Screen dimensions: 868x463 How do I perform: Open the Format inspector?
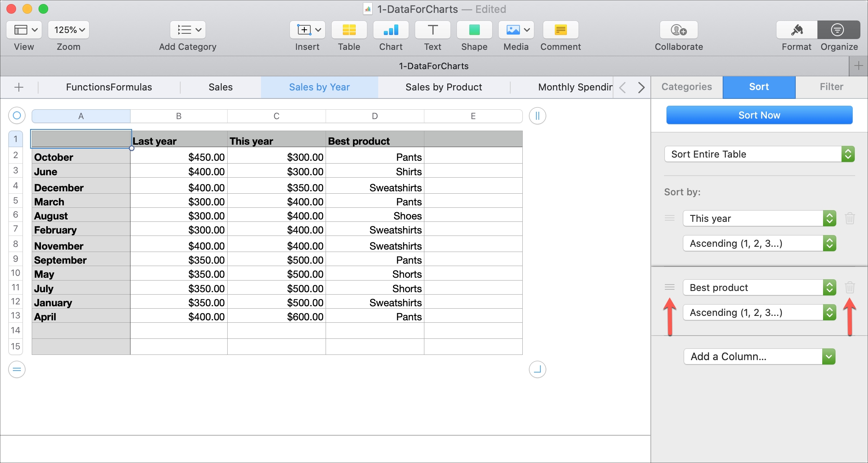(797, 30)
